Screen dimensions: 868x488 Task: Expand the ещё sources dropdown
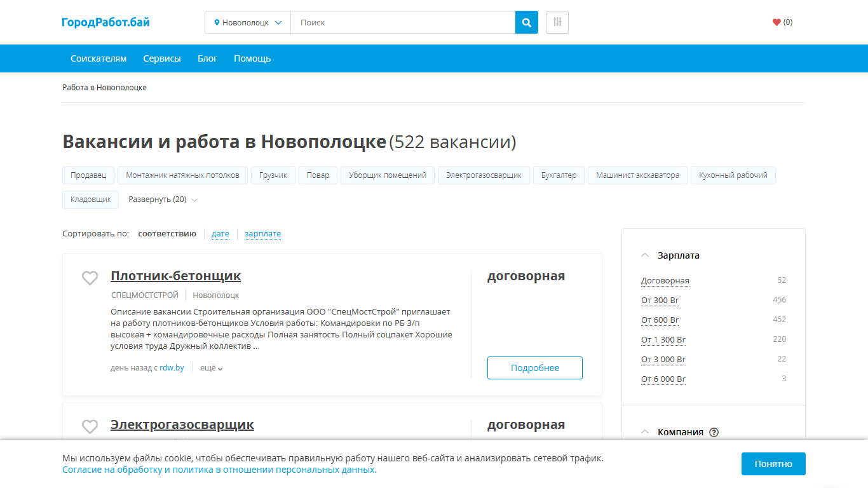point(212,368)
